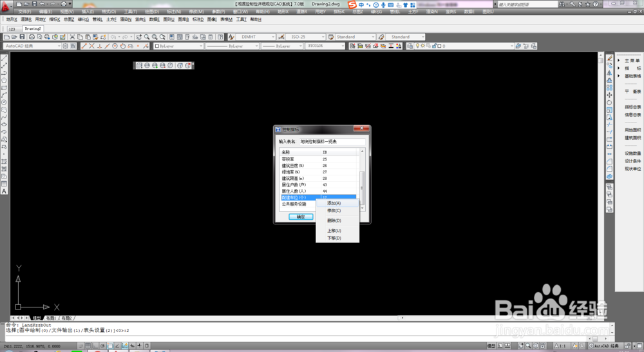Open the ByLayer color dropdown
Image resolution: width=644 pixels, height=352 pixels.
coord(178,46)
